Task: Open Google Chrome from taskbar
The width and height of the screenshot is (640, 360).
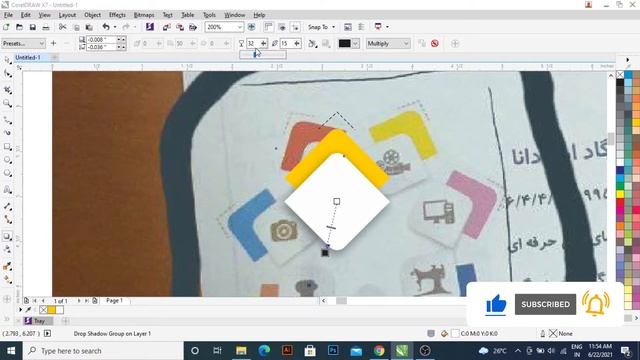Action: pyautogui.click(x=379, y=351)
